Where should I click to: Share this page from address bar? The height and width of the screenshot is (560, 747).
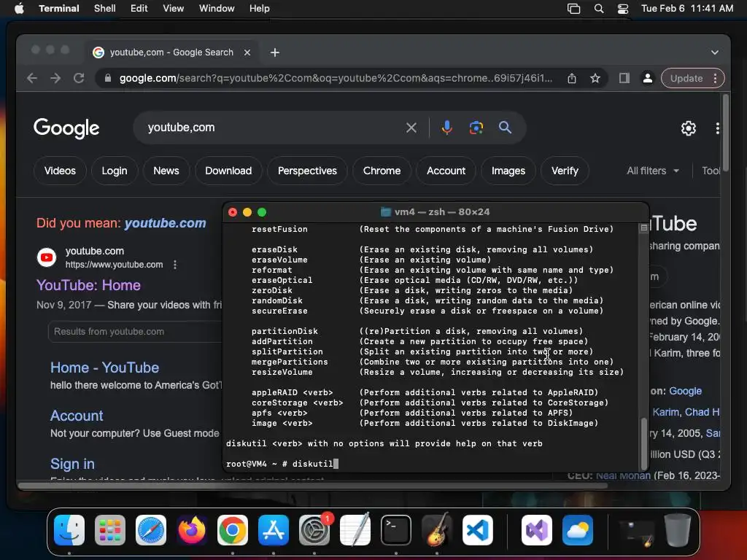coord(572,78)
